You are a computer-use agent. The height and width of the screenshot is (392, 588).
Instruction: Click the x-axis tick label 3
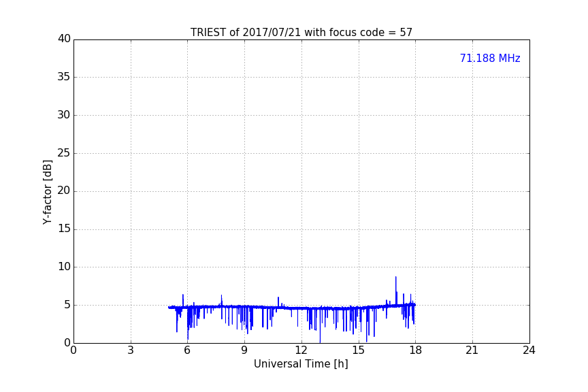[131, 350]
